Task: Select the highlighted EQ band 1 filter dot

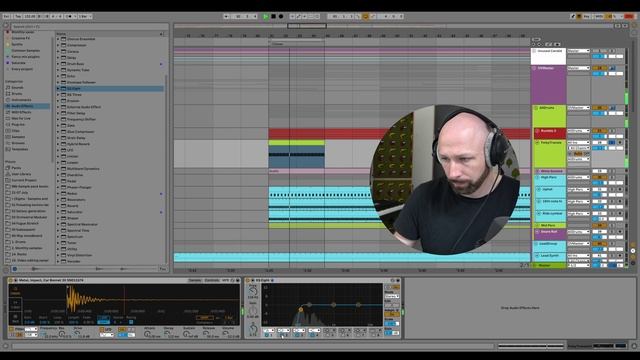Action: [x=301, y=310]
